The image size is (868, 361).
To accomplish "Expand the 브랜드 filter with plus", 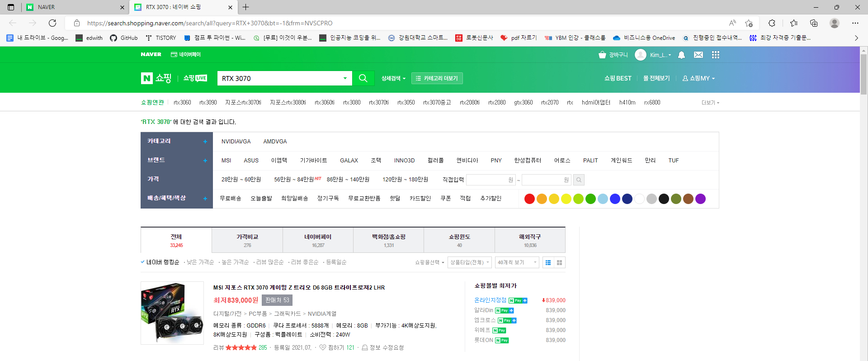I will pyautogui.click(x=205, y=161).
